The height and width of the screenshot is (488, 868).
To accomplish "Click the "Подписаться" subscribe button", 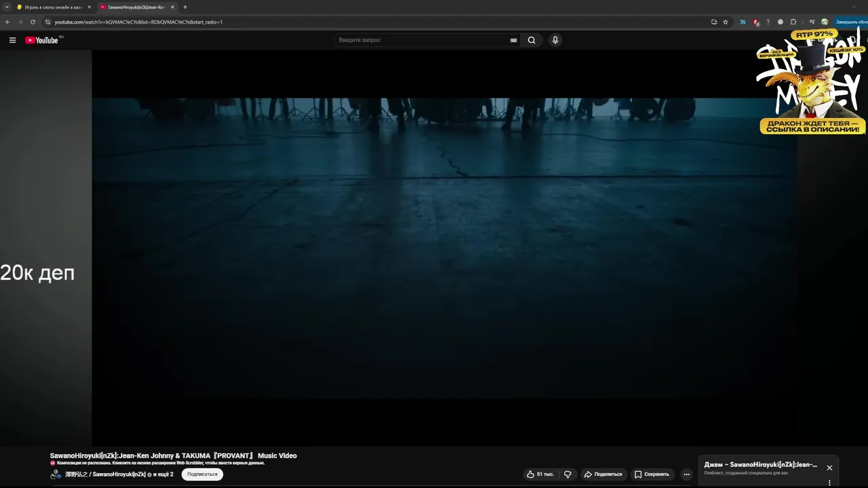I will coord(202,474).
